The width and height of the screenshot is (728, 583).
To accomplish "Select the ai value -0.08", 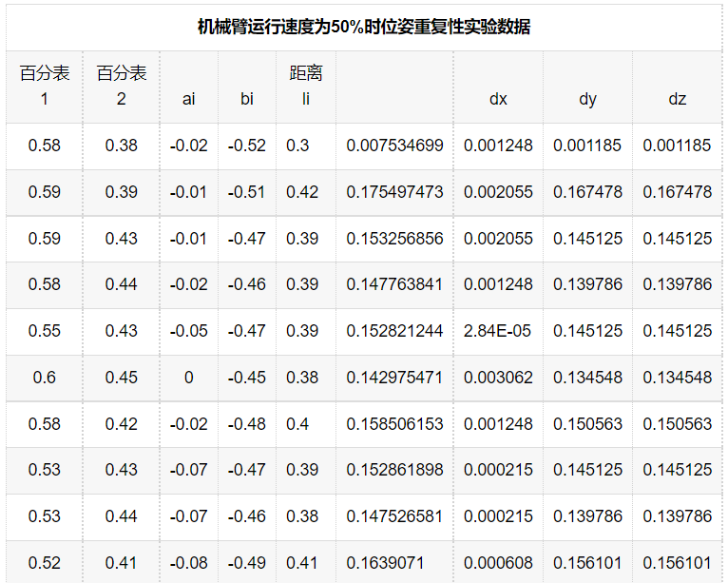I will pos(188,563).
